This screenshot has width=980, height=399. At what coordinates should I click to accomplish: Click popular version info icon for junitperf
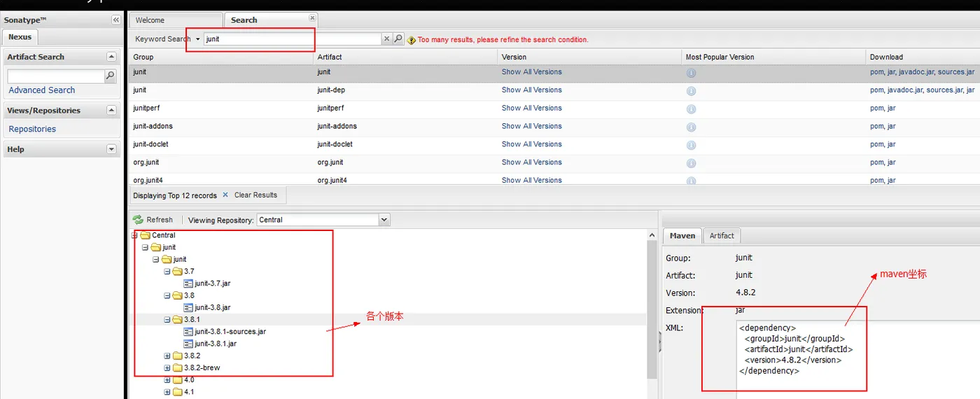tap(691, 109)
